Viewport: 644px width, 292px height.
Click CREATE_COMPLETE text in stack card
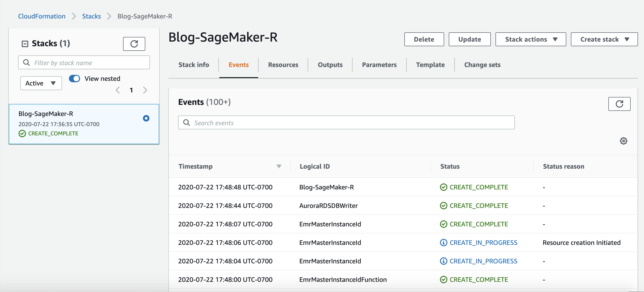point(53,134)
